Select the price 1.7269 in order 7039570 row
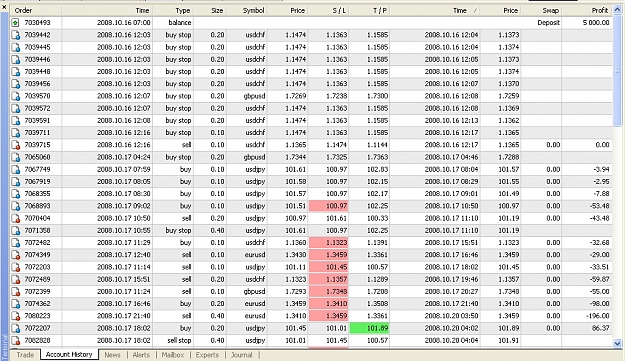 296,96
